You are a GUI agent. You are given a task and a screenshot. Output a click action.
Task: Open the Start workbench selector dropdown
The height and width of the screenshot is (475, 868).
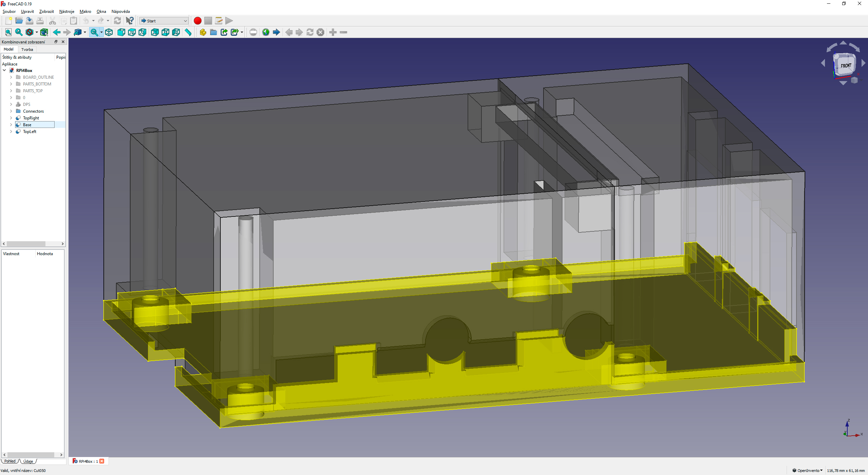pyautogui.click(x=164, y=21)
